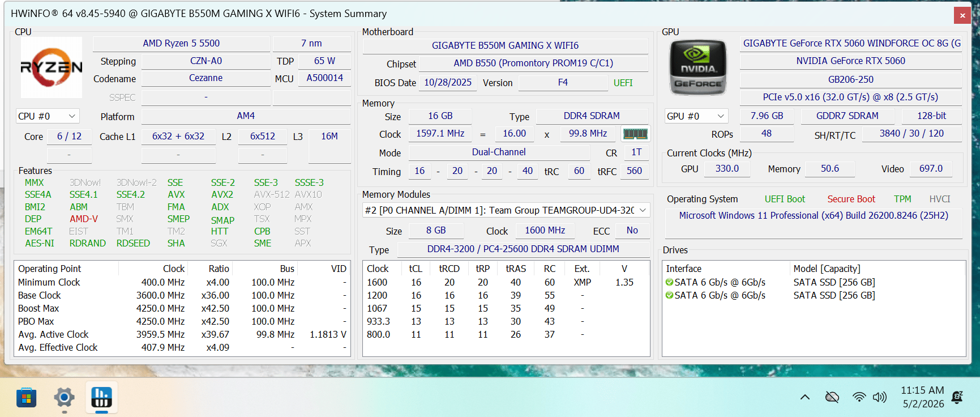The image size is (980, 417).
Task: Click the A500014 MCU value
Action: (325, 78)
